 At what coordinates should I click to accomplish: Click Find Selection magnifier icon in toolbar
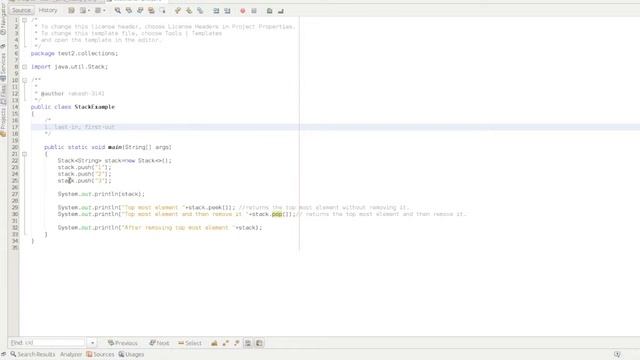118,11
